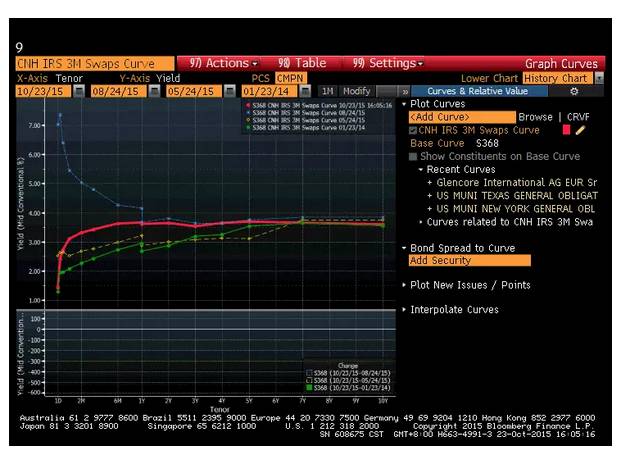624x456 pixels.
Task: Enable Show Constituents on Base Curve
Action: 413,157
